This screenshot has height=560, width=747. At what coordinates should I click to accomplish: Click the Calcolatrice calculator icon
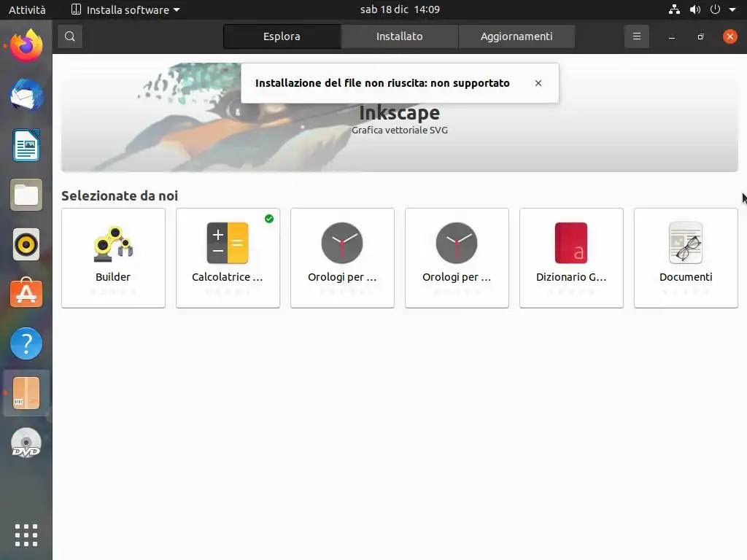[228, 243]
